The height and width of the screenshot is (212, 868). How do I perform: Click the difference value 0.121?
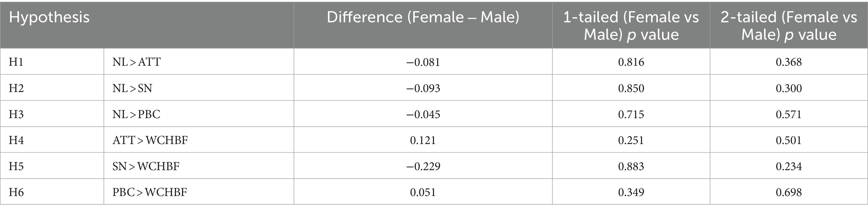423,140
